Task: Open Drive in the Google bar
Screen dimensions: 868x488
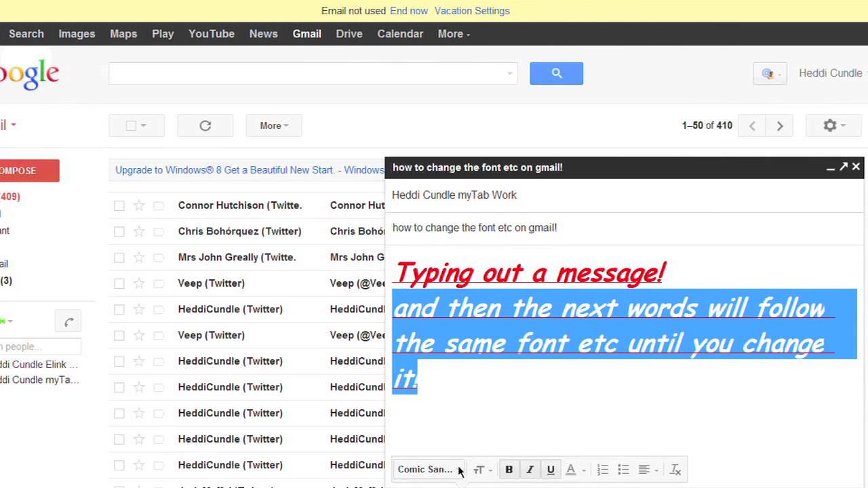Action: click(349, 34)
